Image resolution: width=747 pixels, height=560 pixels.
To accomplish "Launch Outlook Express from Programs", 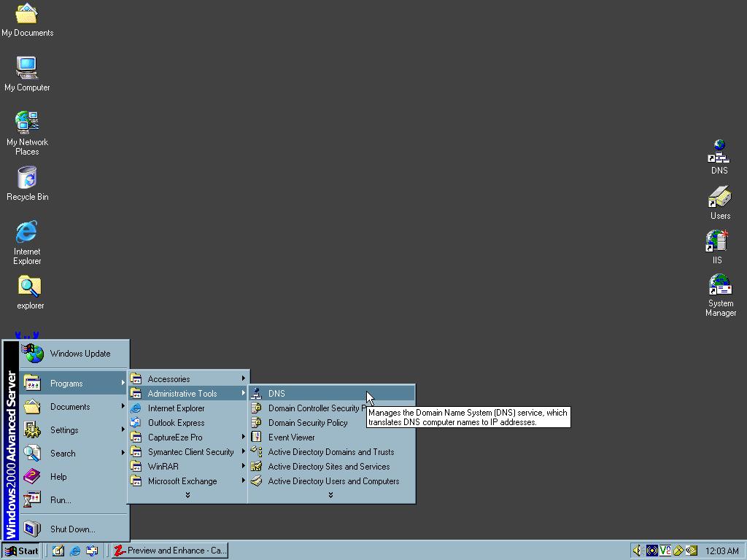I will coord(188,423).
